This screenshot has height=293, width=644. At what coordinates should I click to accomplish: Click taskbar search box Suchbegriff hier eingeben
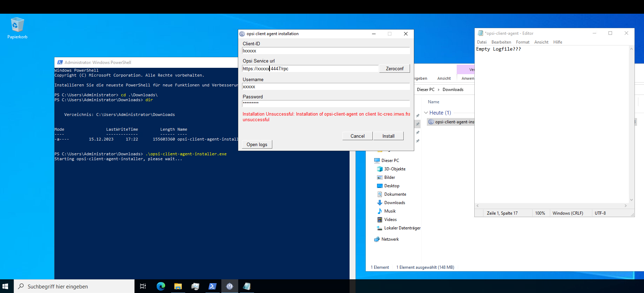coord(74,286)
